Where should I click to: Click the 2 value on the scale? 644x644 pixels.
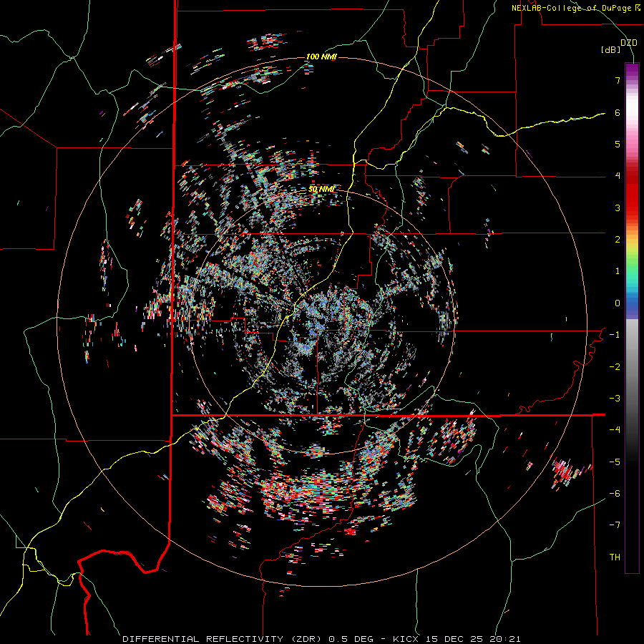(618, 240)
